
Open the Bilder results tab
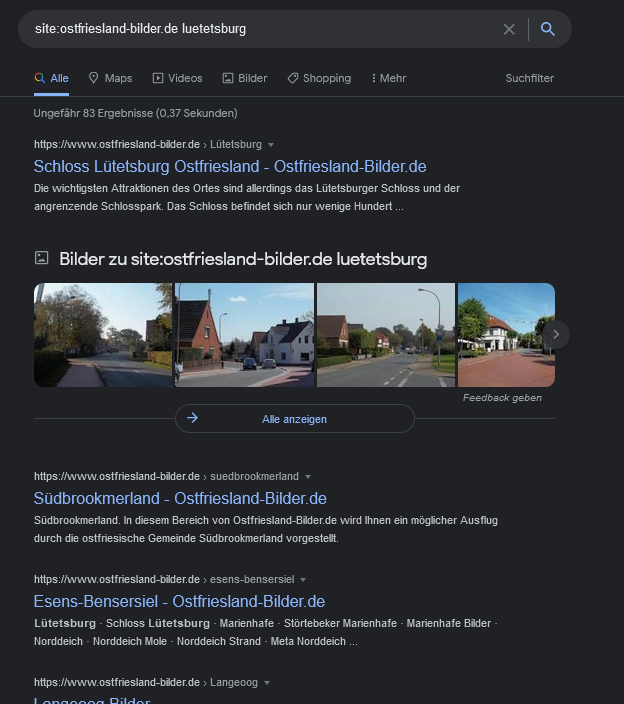coord(245,78)
